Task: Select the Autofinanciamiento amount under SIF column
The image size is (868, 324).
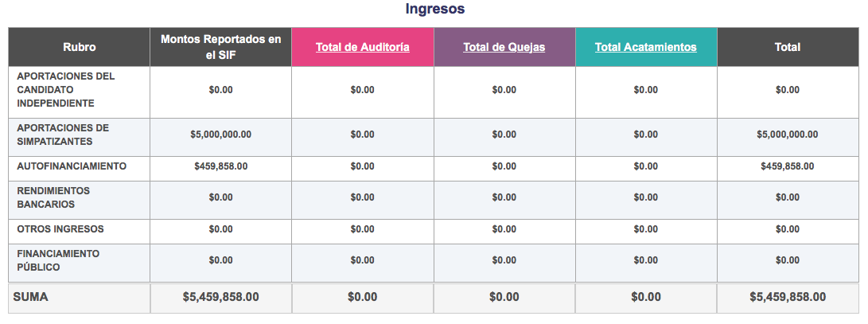Action: pyautogui.click(x=220, y=166)
